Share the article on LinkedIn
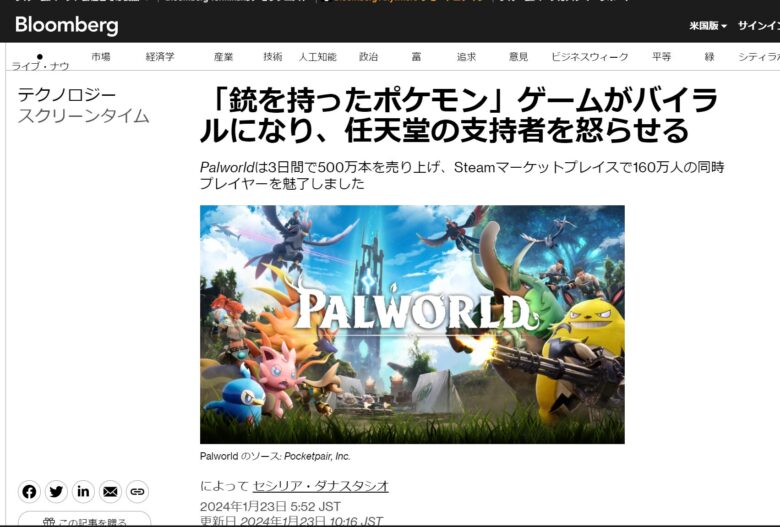This screenshot has height=527, width=780. (x=83, y=492)
